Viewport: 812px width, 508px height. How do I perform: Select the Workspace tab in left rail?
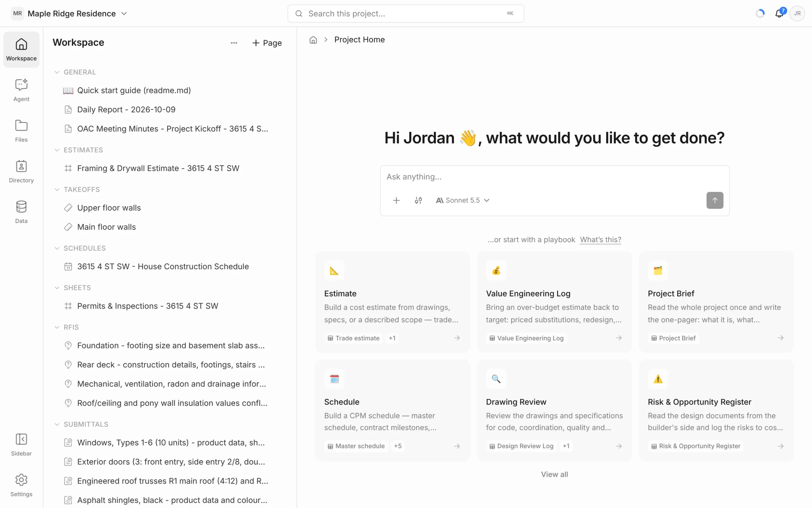(x=21, y=50)
